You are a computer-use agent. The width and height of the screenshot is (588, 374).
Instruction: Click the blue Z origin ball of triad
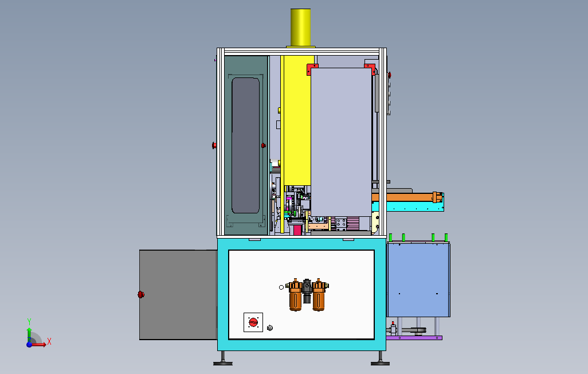(29, 344)
